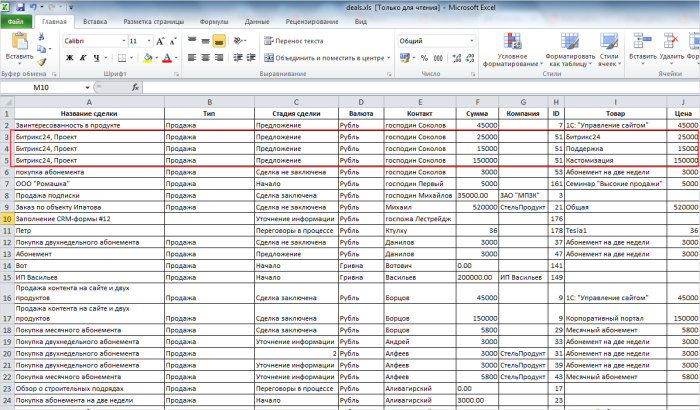Viewport: 700px width, 410px height.
Task: Expand the number format Общий dropdown
Action: (471, 41)
